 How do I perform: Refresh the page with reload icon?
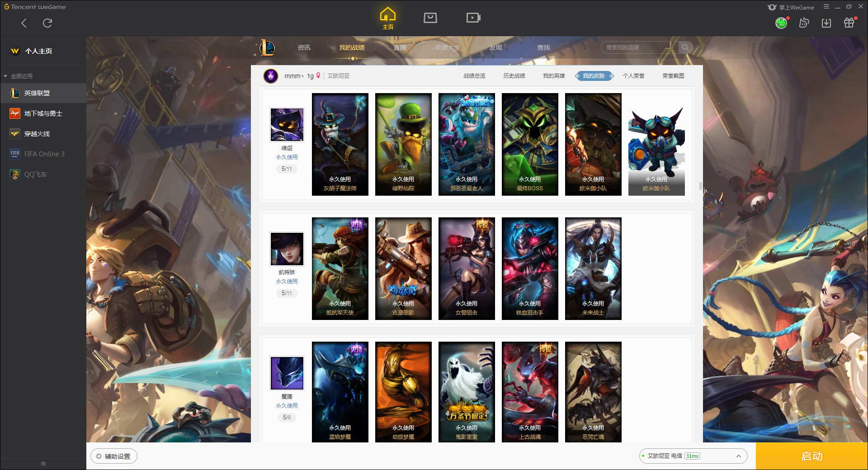tap(47, 23)
